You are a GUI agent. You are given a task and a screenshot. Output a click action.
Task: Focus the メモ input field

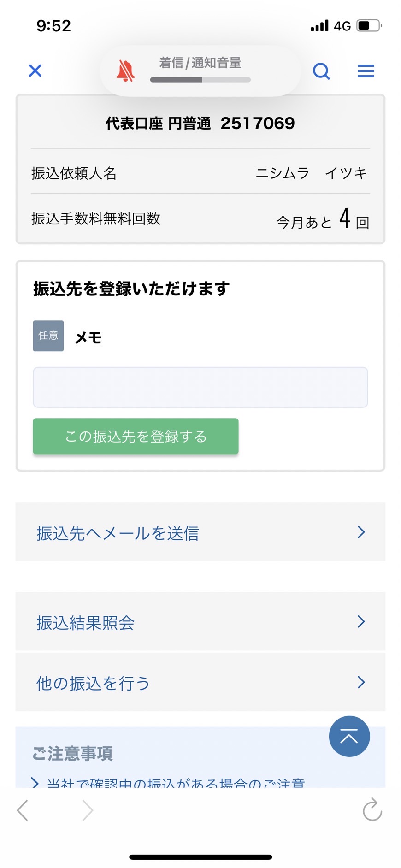pos(200,387)
